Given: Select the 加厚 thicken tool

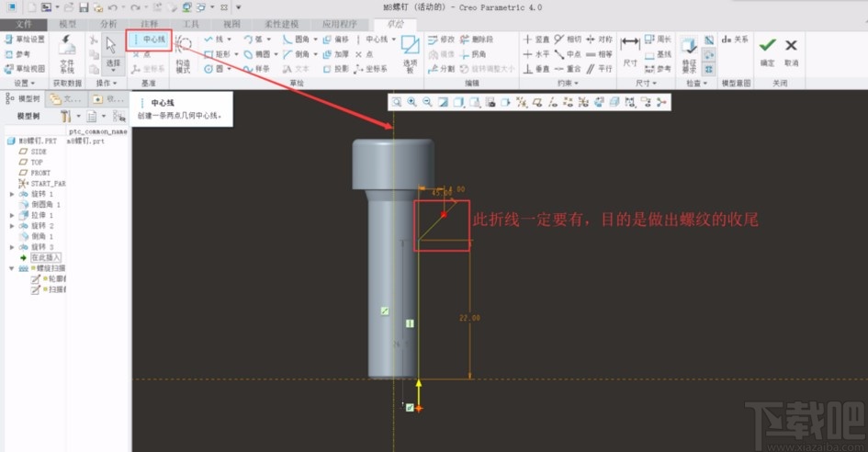Looking at the screenshot, I should [x=336, y=54].
